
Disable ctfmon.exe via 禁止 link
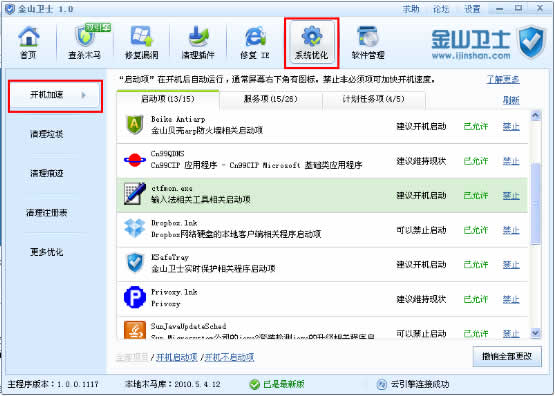point(511,196)
